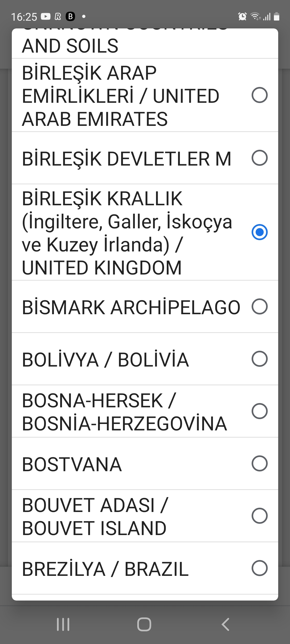Tap the battery status icon

point(277,17)
